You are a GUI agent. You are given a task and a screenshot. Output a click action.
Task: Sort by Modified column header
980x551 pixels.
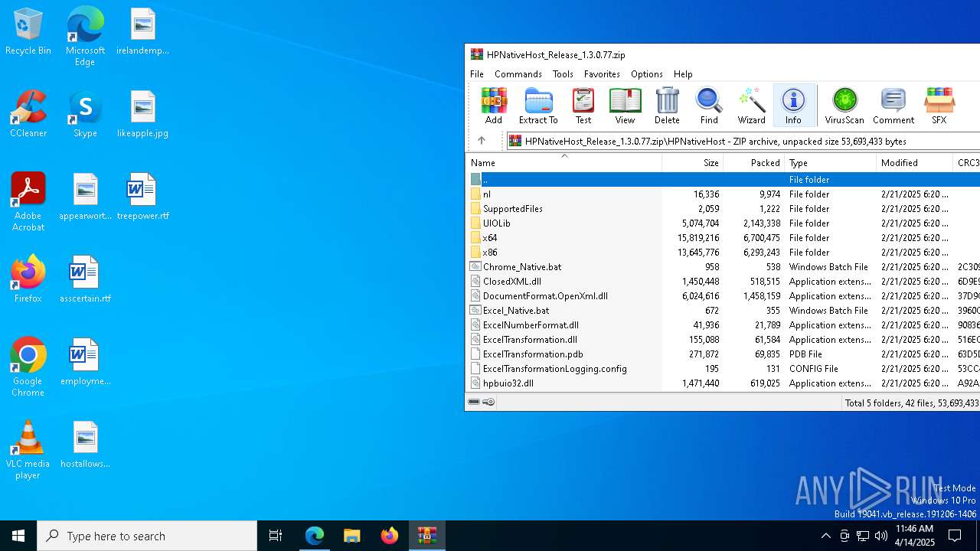point(915,163)
